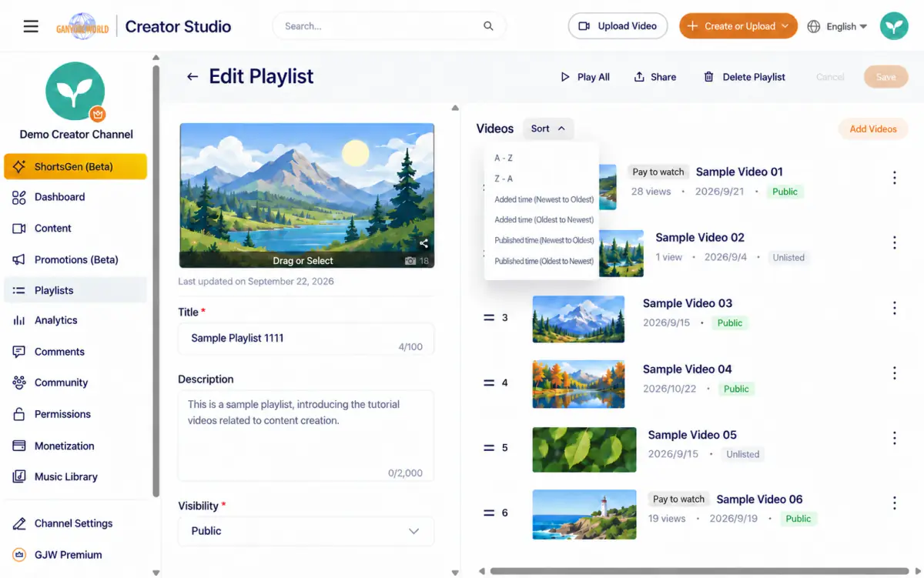
Task: Click the Share button in header
Action: click(x=655, y=77)
